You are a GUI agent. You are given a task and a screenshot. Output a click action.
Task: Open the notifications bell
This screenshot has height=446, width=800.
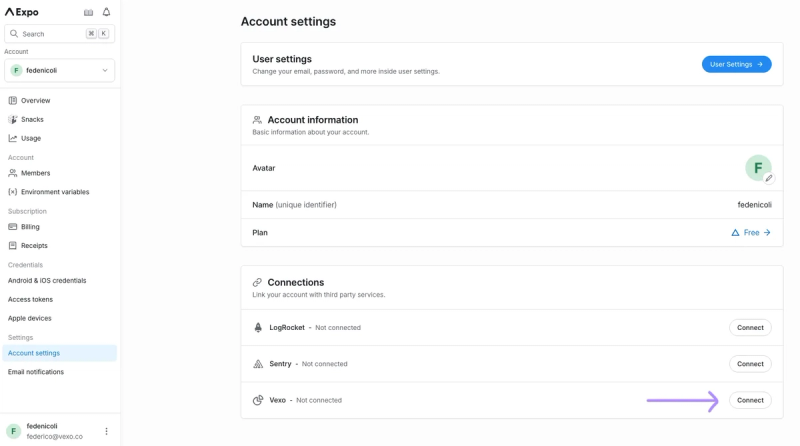(106, 12)
